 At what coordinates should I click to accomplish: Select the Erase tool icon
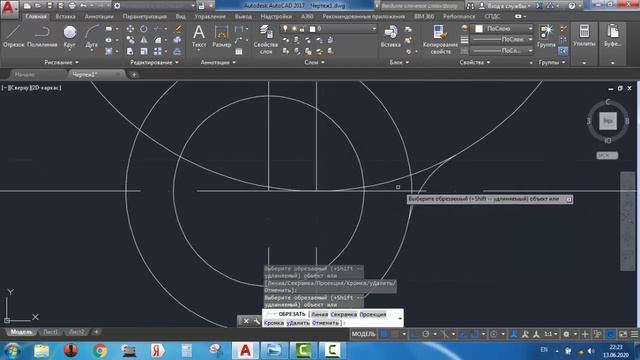point(178,29)
